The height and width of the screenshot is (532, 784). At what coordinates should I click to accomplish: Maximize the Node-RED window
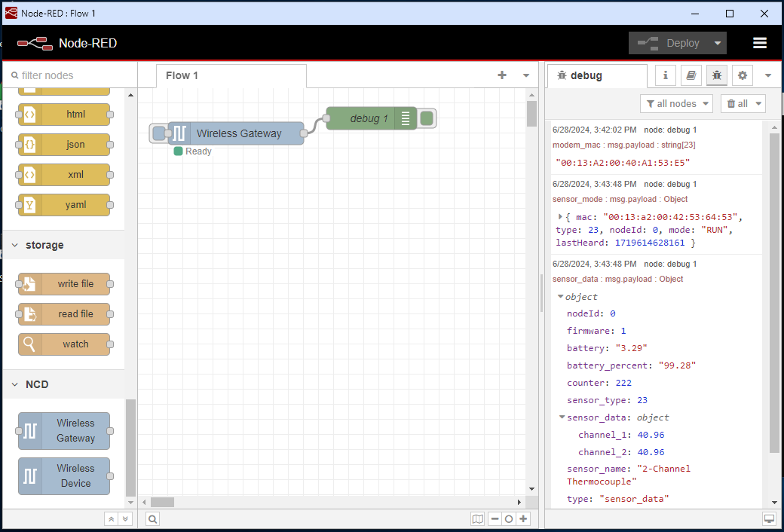coord(730,14)
